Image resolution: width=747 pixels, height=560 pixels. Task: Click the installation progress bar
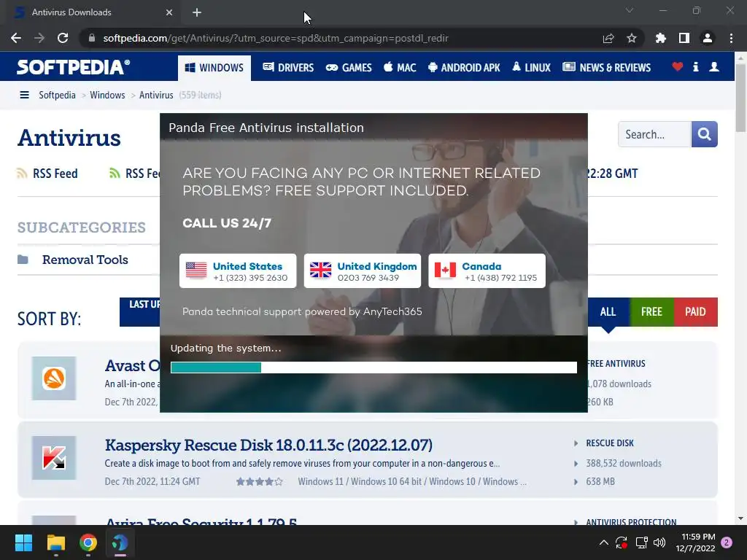[x=374, y=367]
